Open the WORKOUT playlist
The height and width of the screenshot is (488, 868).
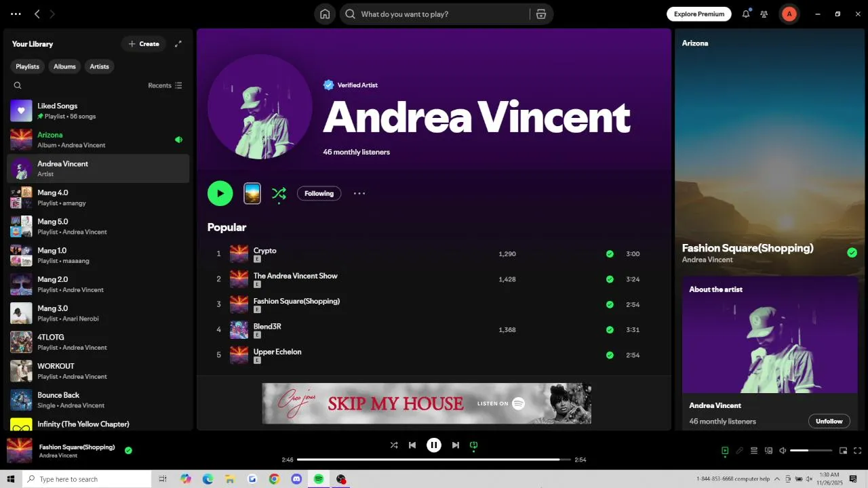(98, 371)
